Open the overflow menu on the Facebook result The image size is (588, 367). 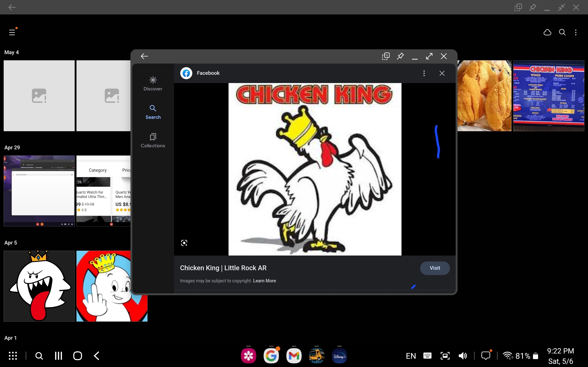coord(424,73)
